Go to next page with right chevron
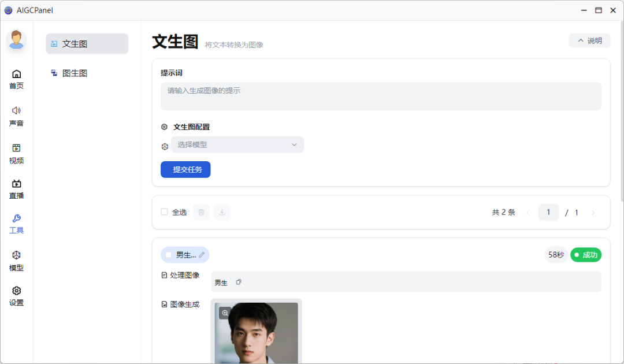This screenshot has height=364, width=624. coord(593,213)
